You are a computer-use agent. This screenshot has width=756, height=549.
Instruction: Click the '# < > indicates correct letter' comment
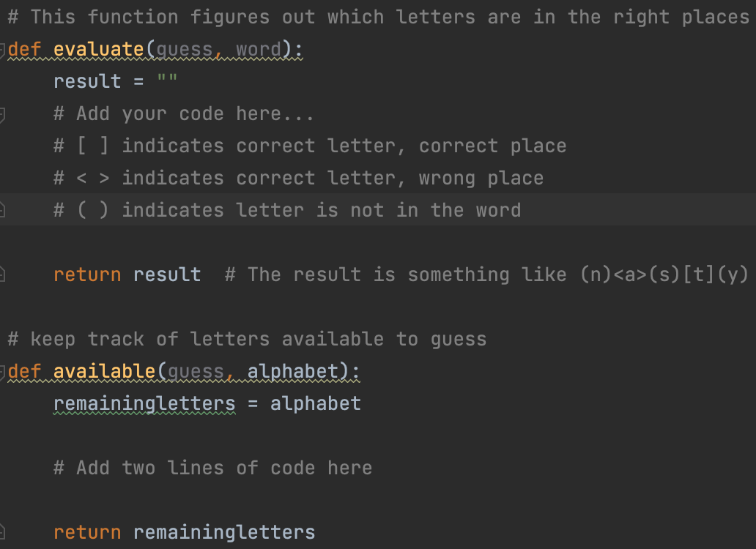tap(298, 178)
